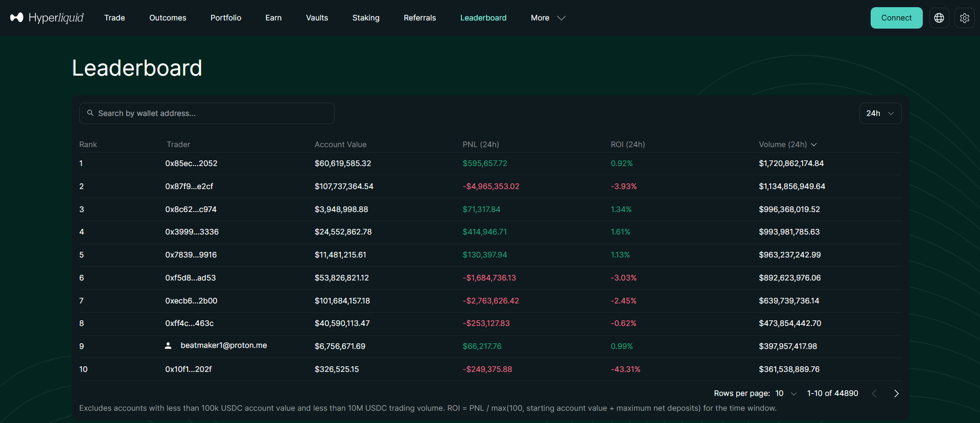Open the settings gear icon
The height and width of the screenshot is (423, 980).
pos(965,18)
